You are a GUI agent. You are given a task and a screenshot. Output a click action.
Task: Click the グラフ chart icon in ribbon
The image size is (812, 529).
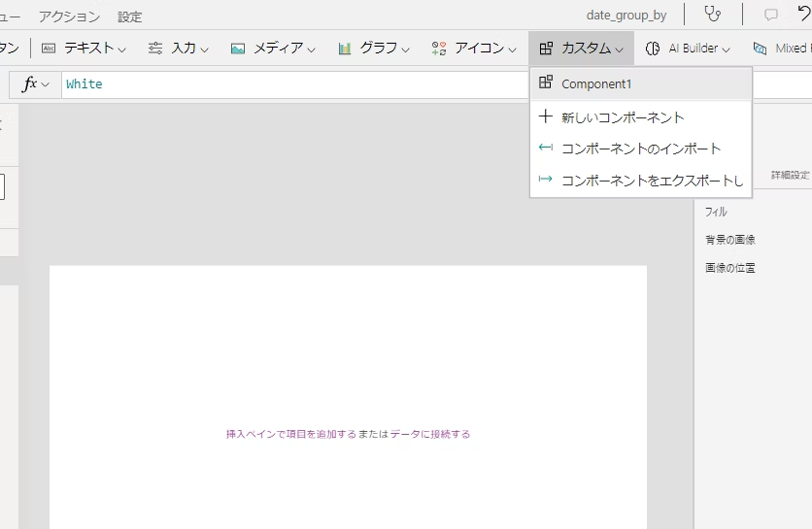pyautogui.click(x=345, y=48)
